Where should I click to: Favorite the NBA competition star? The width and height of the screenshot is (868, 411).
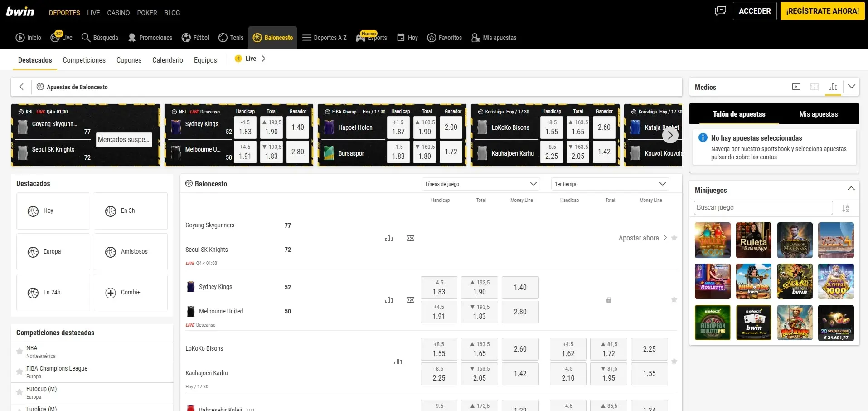[19, 352]
